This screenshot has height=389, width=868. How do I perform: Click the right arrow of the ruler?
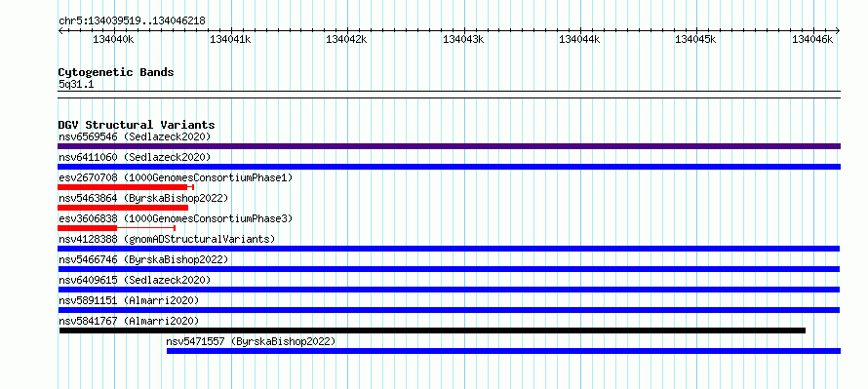(x=838, y=31)
